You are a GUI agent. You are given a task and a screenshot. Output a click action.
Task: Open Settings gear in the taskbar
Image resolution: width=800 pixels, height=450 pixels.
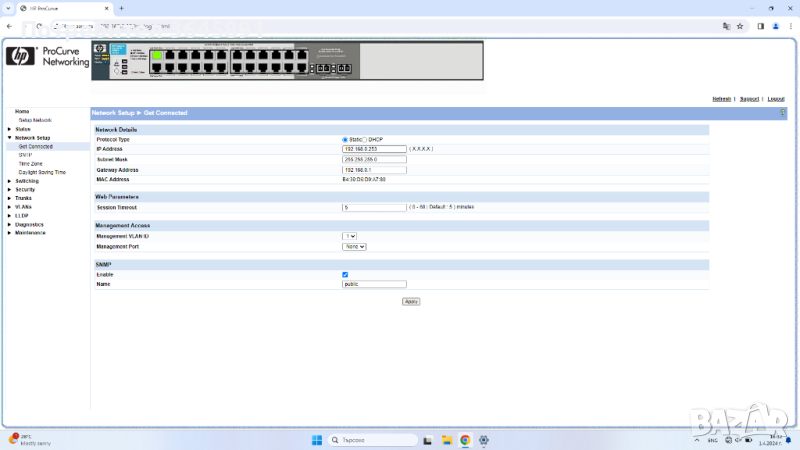click(x=484, y=440)
